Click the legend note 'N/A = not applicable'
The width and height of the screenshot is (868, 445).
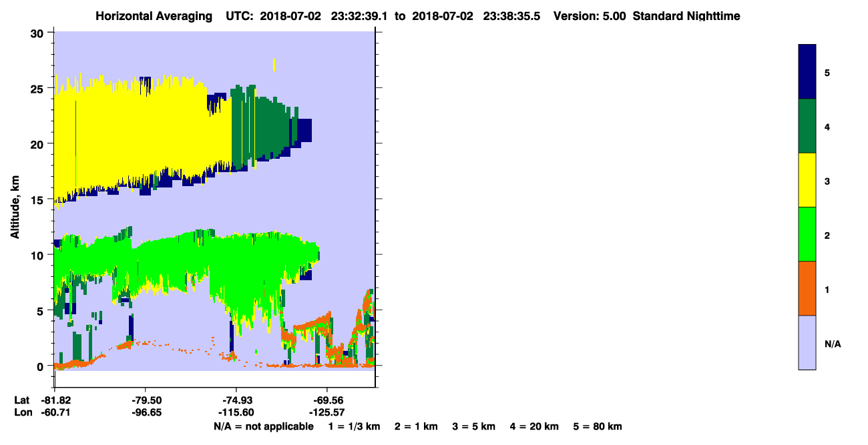point(264,426)
